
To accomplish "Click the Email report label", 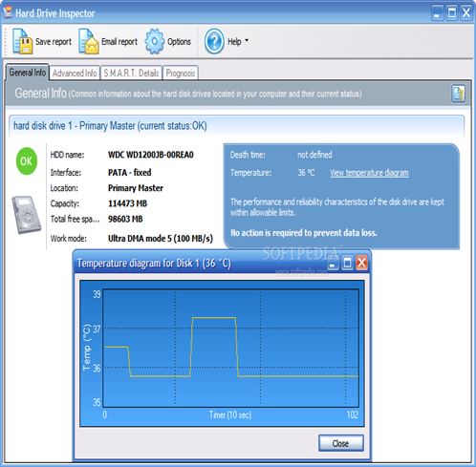I will click(119, 42).
